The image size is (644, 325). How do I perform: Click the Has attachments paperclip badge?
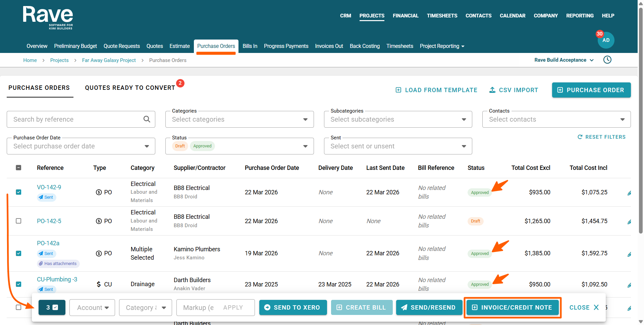tap(58, 264)
